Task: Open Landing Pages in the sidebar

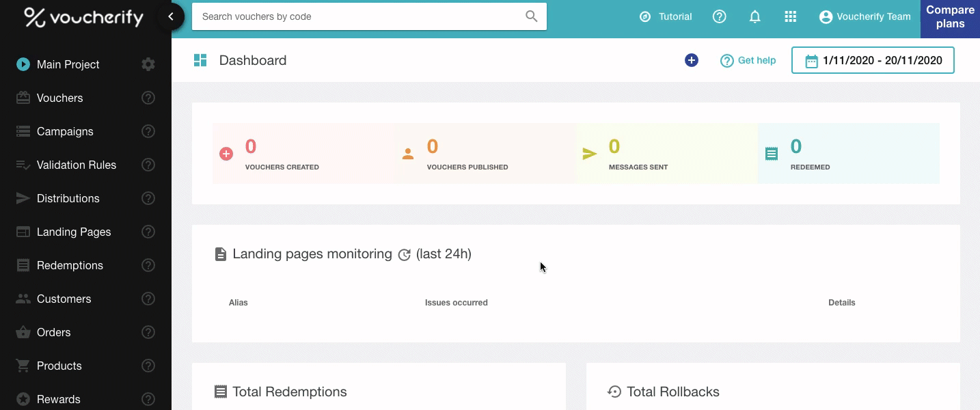Action: click(74, 232)
